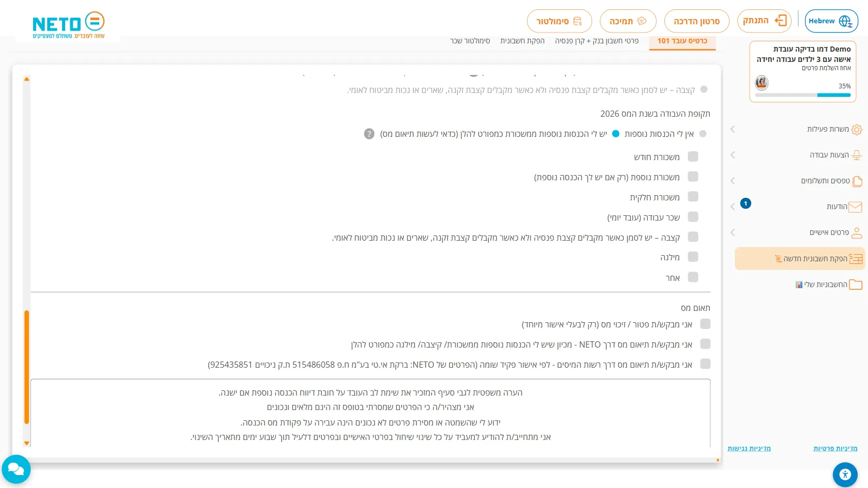
Task: Open the Hebrew language dropdown
Action: [831, 21]
